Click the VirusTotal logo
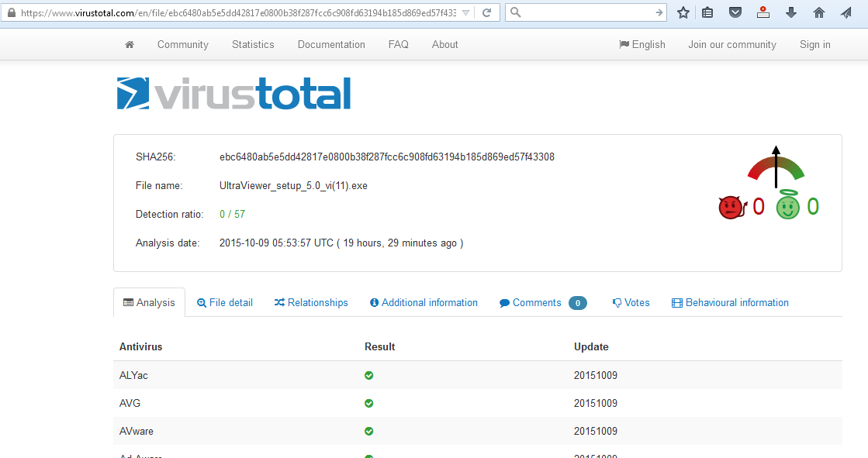 pos(233,94)
